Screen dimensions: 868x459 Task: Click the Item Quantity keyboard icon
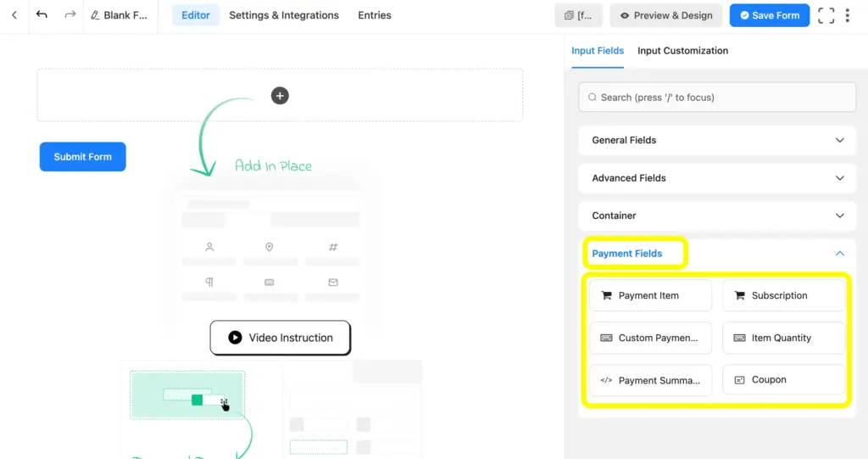pos(739,338)
